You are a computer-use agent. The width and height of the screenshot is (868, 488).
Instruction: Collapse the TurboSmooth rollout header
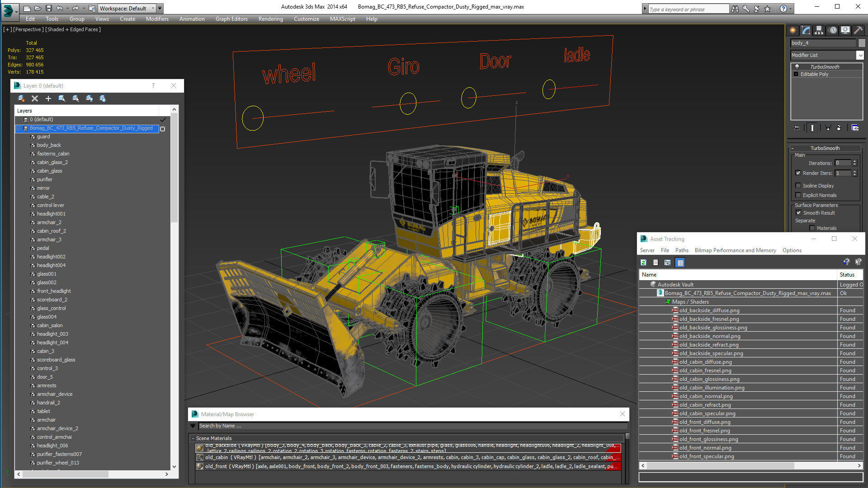[825, 148]
